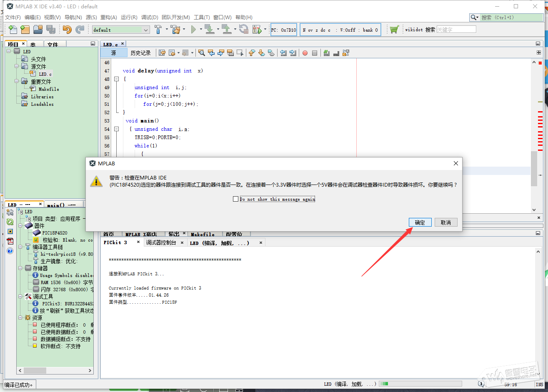Open the default configuration dropdown
548x392 pixels.
(121, 30)
